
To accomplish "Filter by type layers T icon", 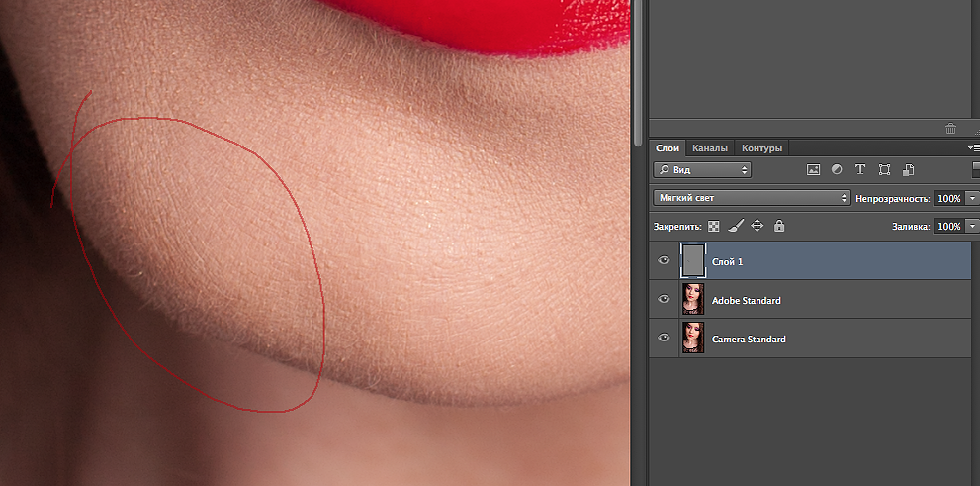I will [x=860, y=169].
